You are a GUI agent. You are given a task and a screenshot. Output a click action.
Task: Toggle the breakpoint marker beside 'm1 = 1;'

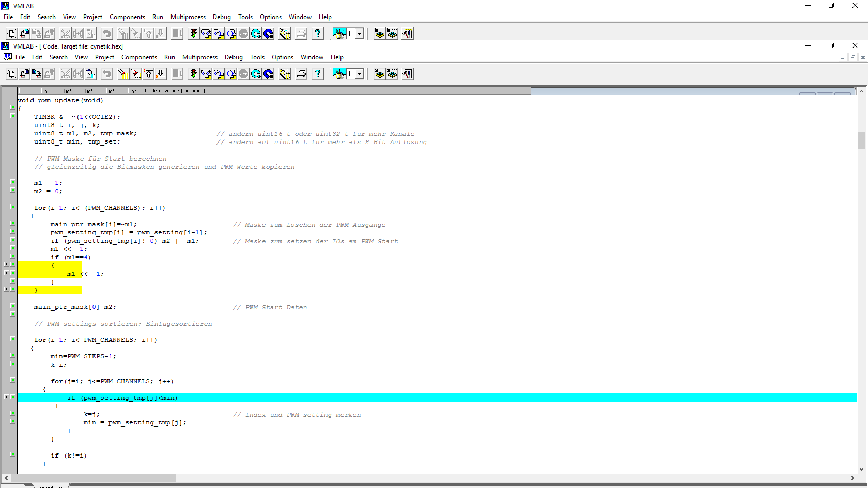(x=13, y=182)
